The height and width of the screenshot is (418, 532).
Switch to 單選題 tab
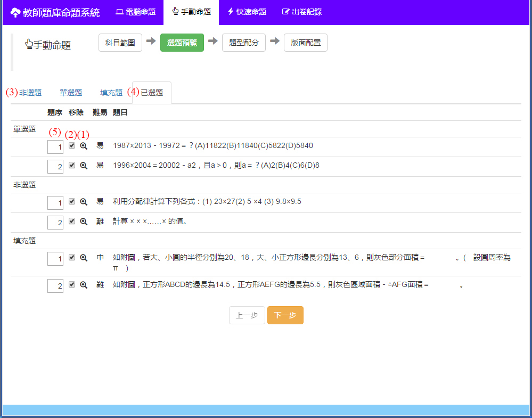[x=71, y=93]
